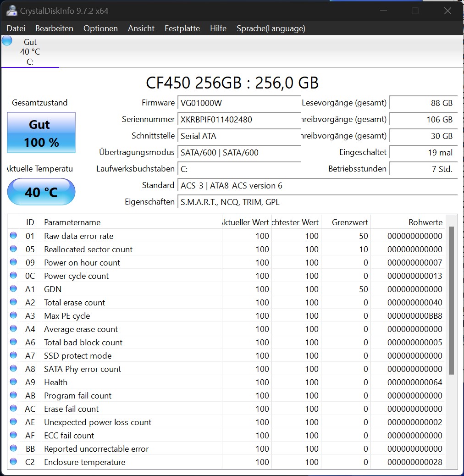Click the status orb of Program fail count row
This screenshot has width=464, height=476.
[x=13, y=395]
